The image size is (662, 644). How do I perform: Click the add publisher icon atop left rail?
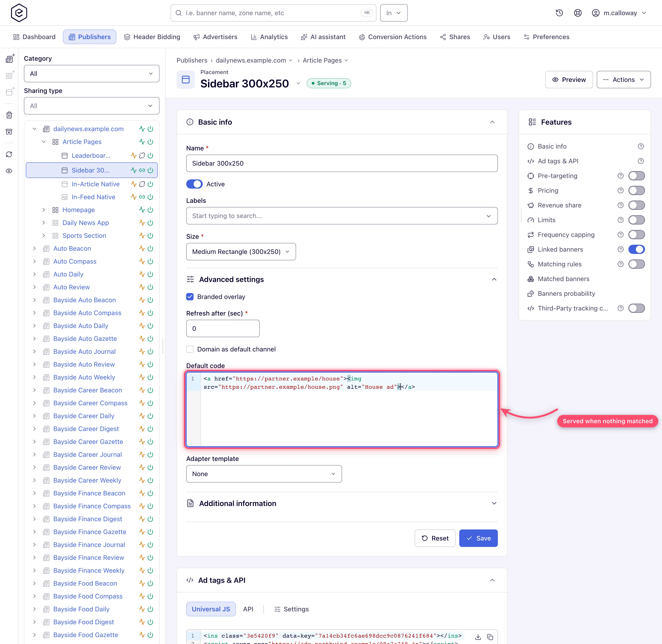pyautogui.click(x=10, y=58)
